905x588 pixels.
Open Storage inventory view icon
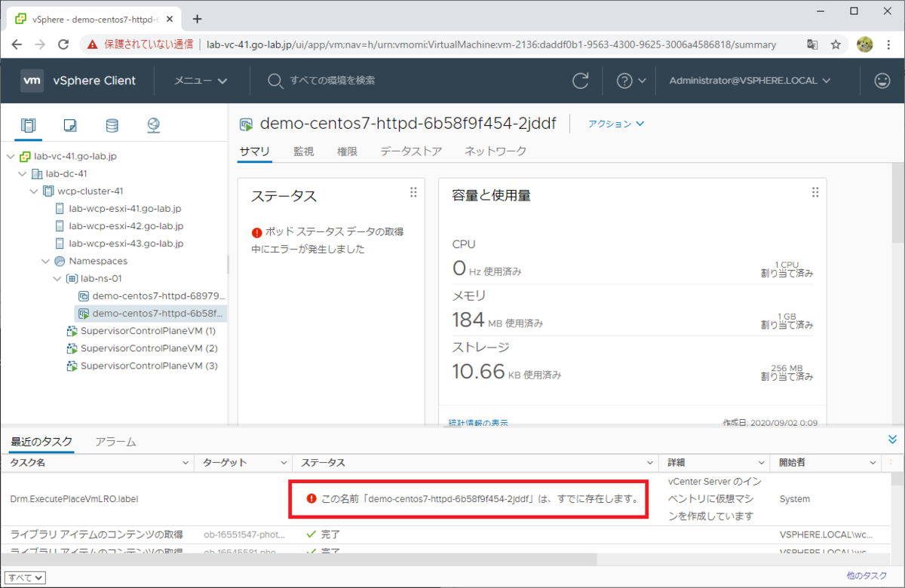coord(112,125)
